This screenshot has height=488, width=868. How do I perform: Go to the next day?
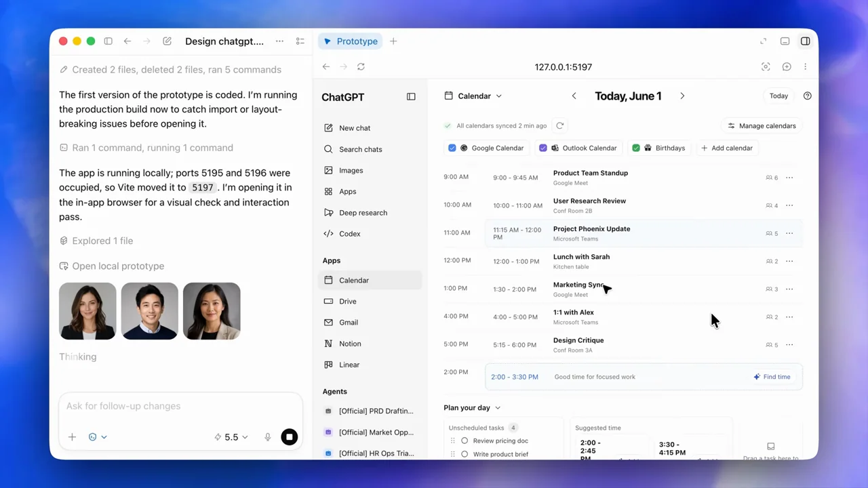(x=682, y=96)
